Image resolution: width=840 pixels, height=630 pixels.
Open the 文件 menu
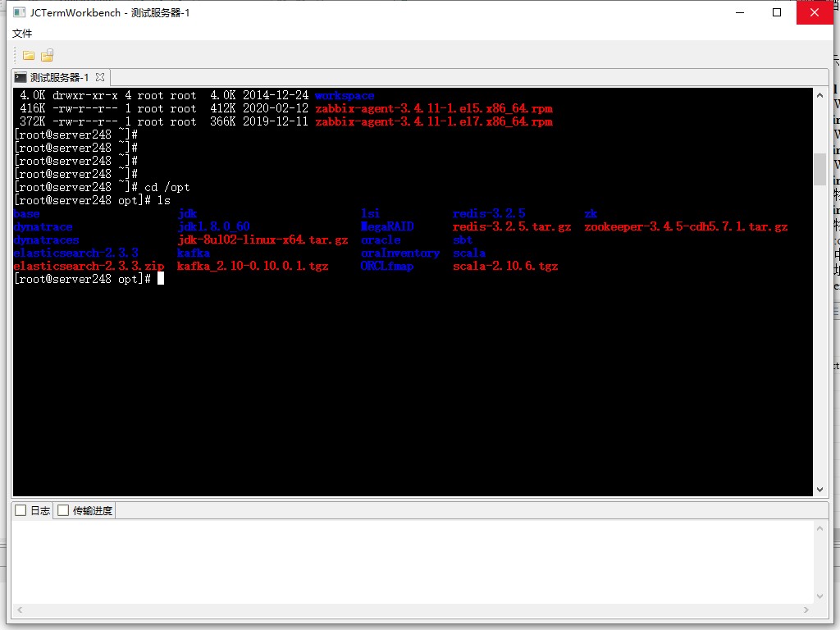click(22, 33)
